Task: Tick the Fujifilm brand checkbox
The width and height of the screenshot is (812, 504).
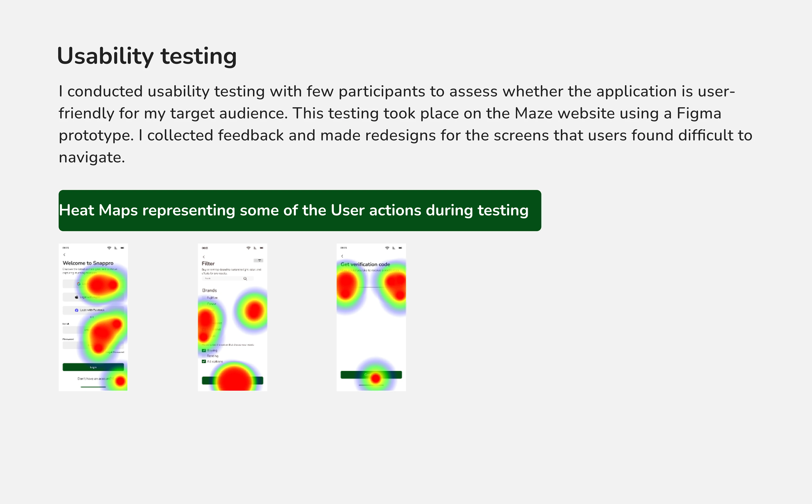Action: (x=204, y=298)
